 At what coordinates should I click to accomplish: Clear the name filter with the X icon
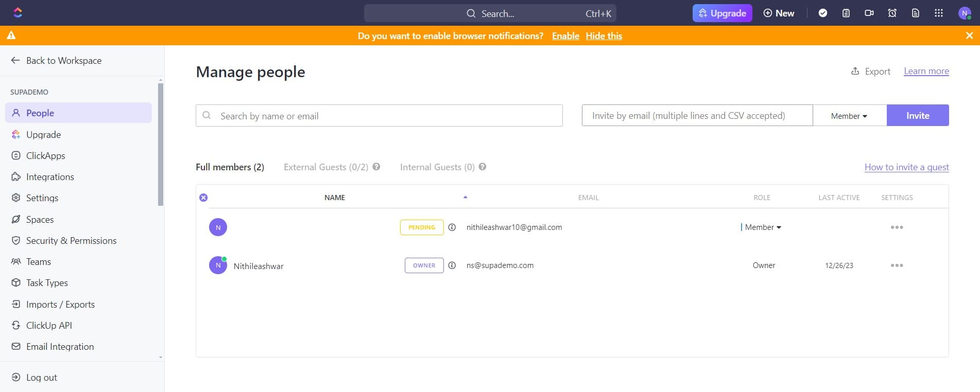(x=203, y=198)
